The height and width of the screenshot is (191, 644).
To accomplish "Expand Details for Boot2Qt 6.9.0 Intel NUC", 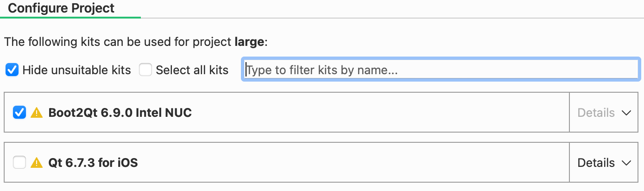I will [605, 113].
